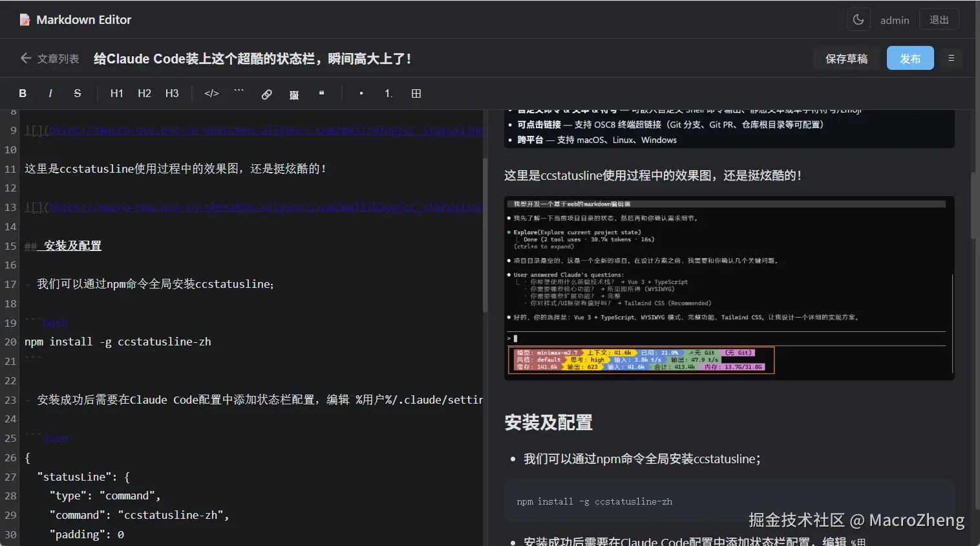Image resolution: width=980 pixels, height=546 pixels.
Task: Click the Markdown Editor logo icon
Action: [x=25, y=20]
